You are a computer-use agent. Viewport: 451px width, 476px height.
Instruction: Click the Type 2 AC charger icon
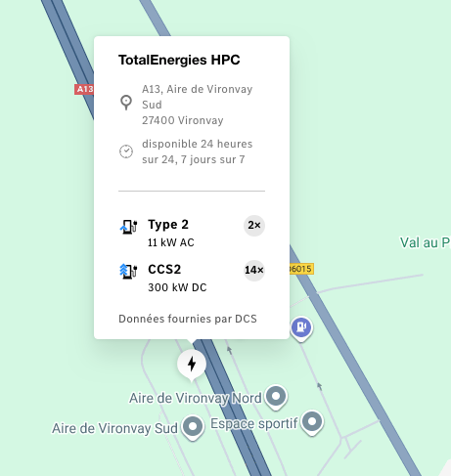[x=128, y=227]
